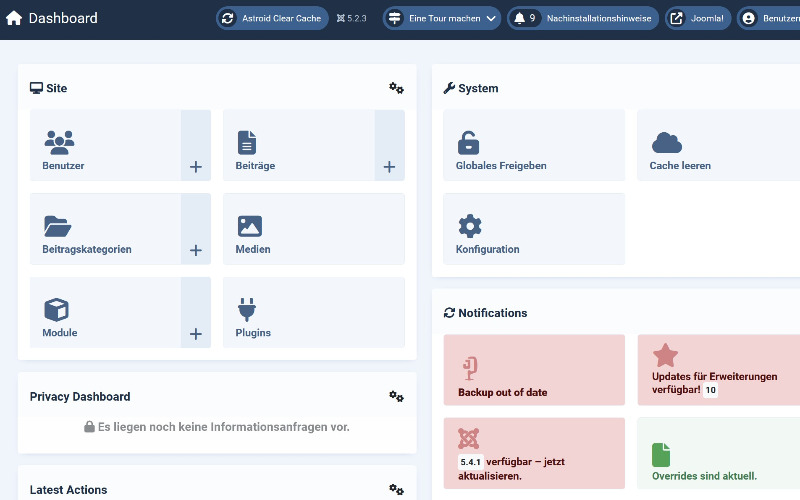This screenshot has height=500, width=800.
Task: Click the Cache leeren cloud icon
Action: click(666, 142)
